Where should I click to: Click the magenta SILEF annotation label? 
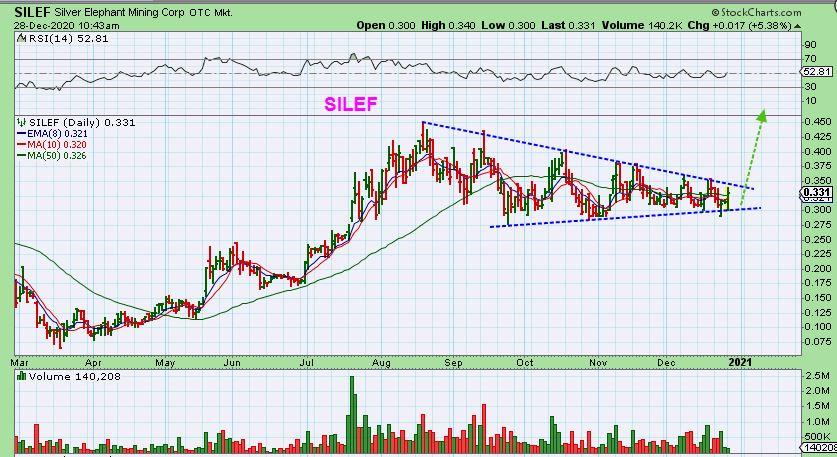click(351, 104)
